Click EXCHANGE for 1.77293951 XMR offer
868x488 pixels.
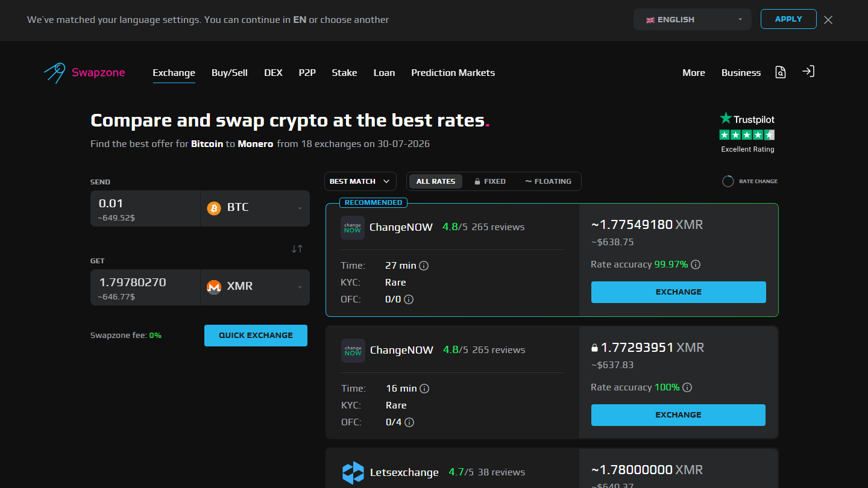pyautogui.click(x=678, y=415)
